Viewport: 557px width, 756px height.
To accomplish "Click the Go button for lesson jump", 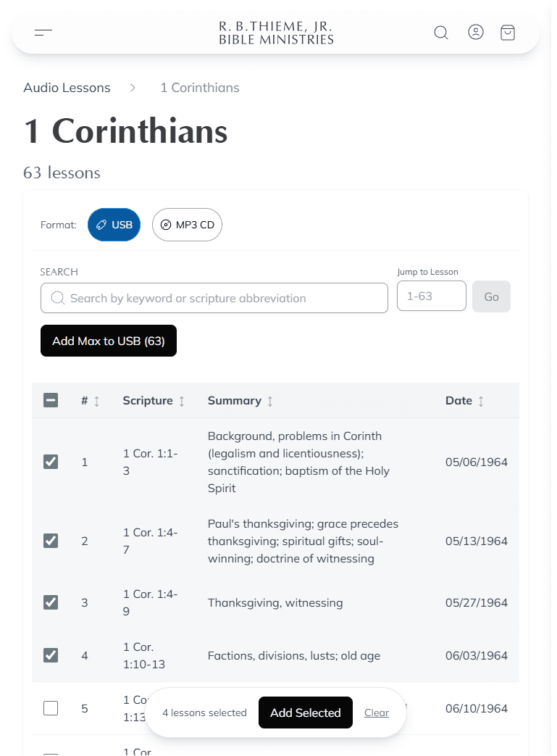I will pos(491,296).
